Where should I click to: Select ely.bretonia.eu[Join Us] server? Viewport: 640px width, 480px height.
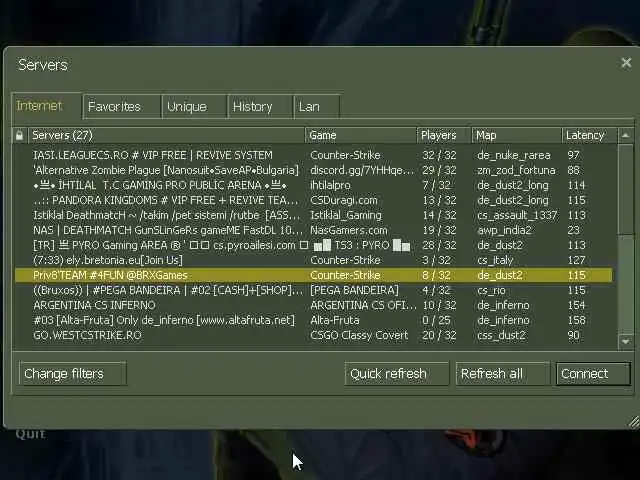313,260
